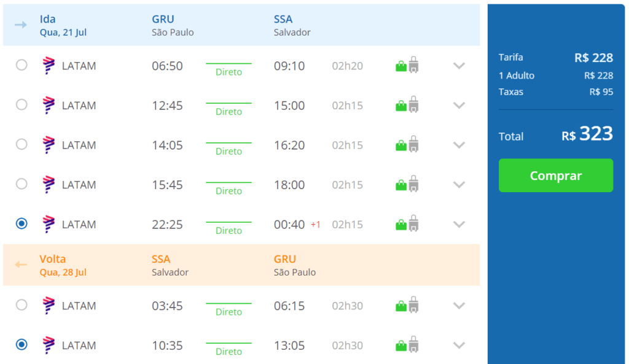Select the 06:50 LATAM outbound flight
Screen dimensions: 629x364
point(21,65)
